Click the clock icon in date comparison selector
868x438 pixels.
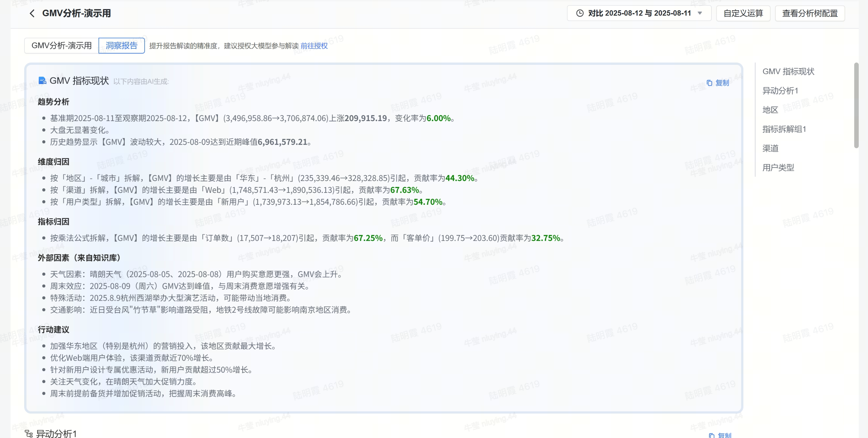(580, 13)
